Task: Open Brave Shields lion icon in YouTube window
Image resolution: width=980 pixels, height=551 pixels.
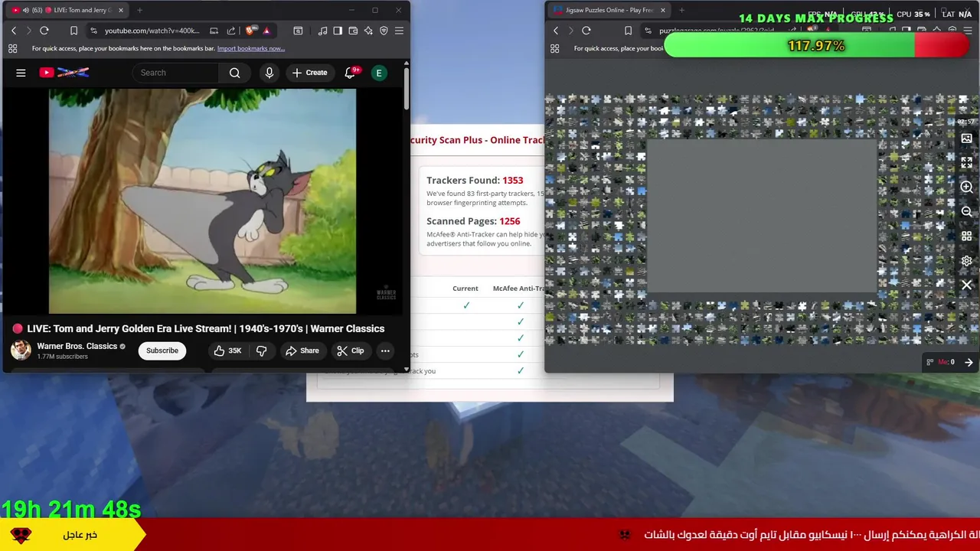Action: tap(250, 31)
